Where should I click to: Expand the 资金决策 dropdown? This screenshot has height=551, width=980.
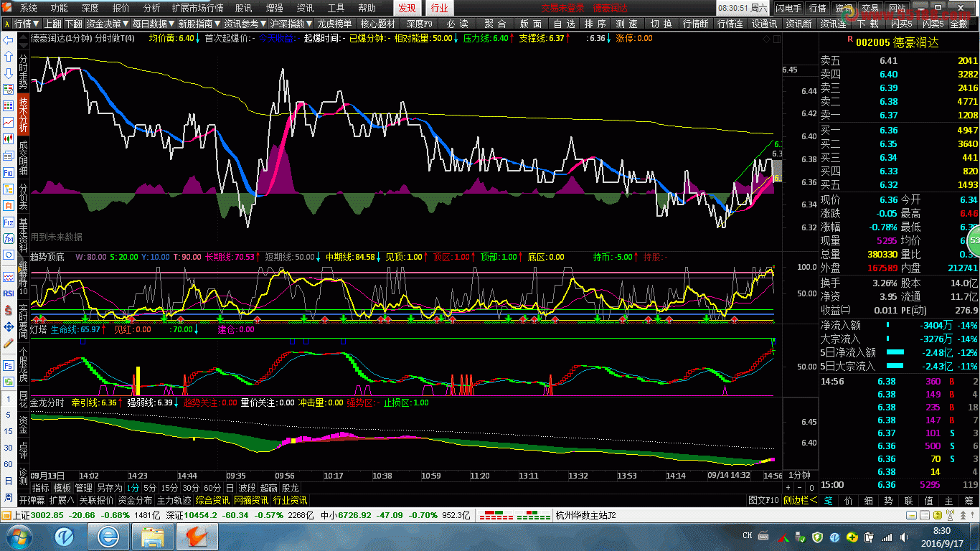(x=108, y=23)
